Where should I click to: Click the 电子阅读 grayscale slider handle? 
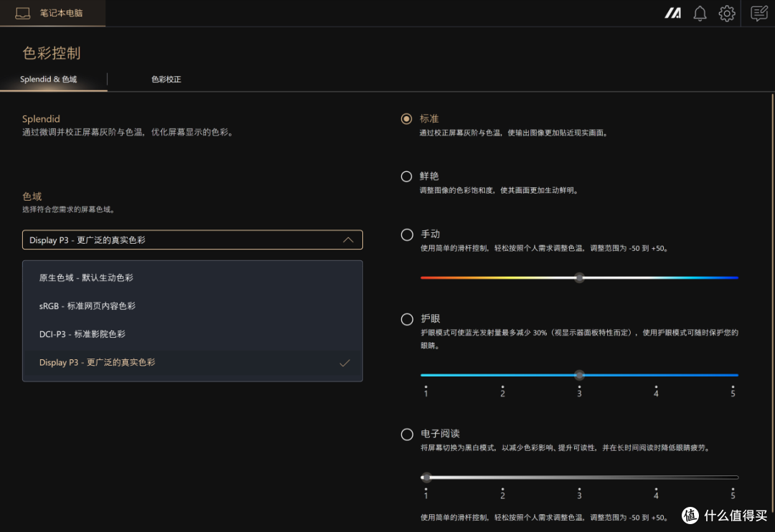(426, 478)
